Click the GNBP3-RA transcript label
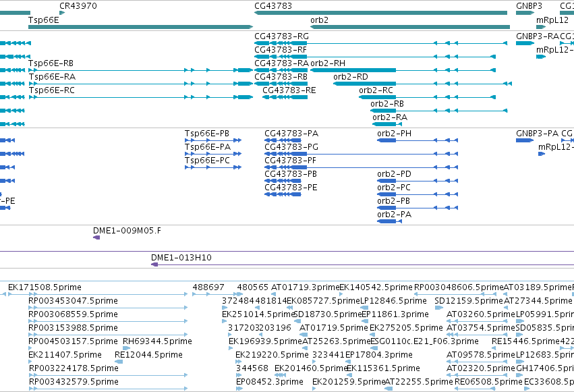The width and height of the screenshot is (574, 392). pos(538,36)
